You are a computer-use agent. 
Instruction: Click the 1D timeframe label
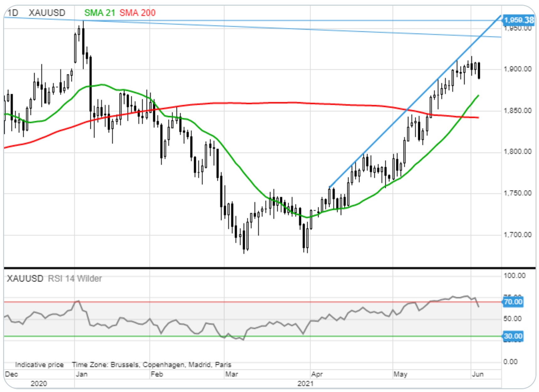click(13, 13)
